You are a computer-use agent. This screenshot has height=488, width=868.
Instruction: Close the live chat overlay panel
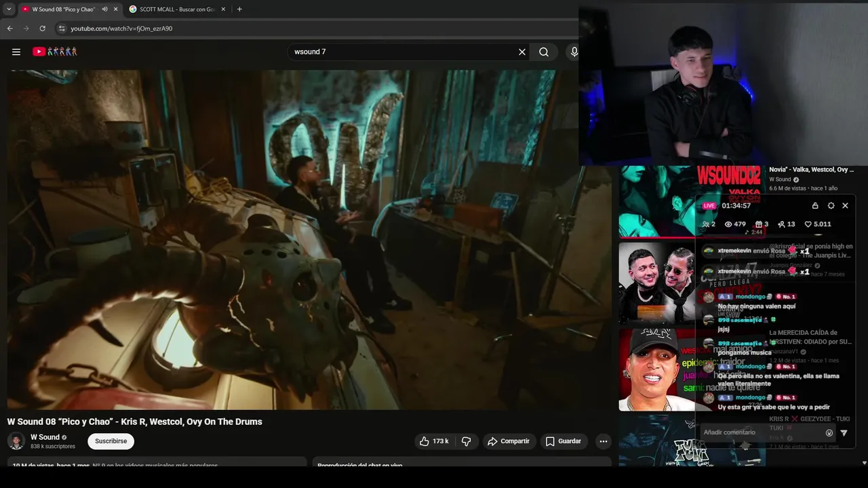[845, 205]
